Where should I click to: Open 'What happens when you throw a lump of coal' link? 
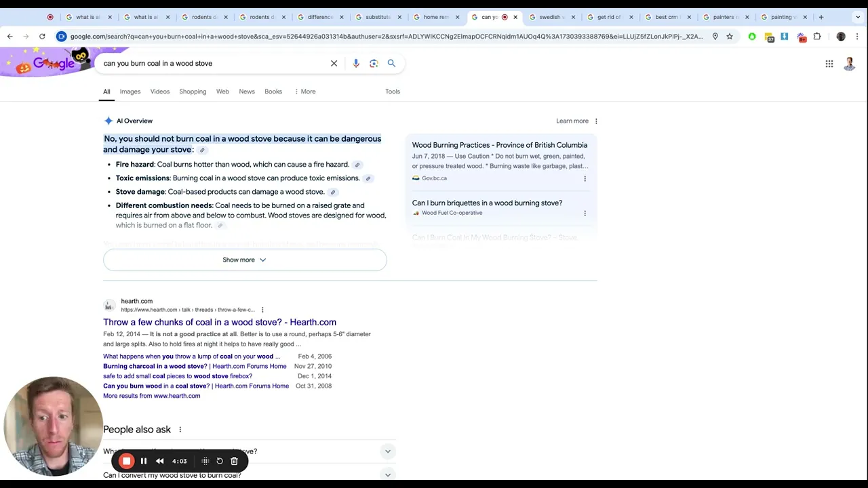(x=191, y=357)
